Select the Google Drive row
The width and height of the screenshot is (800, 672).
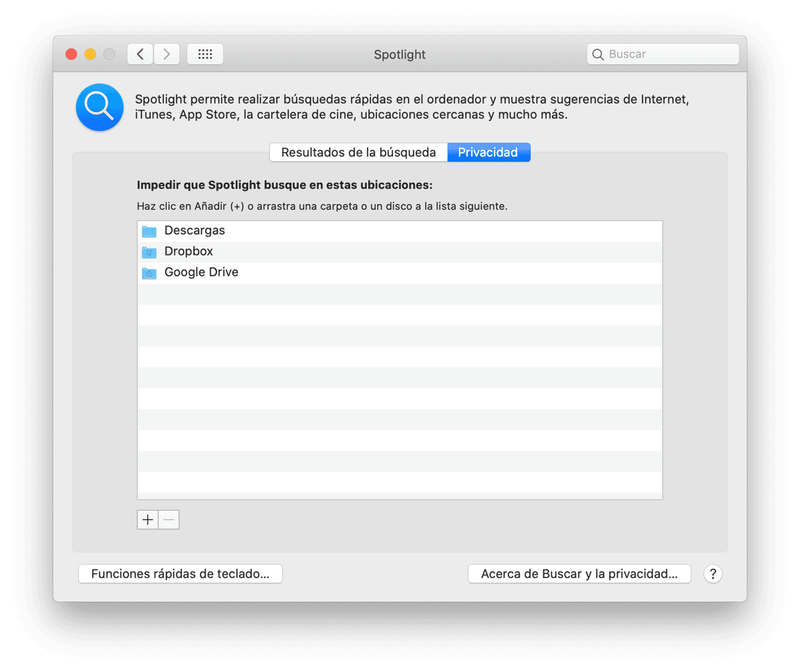point(399,273)
